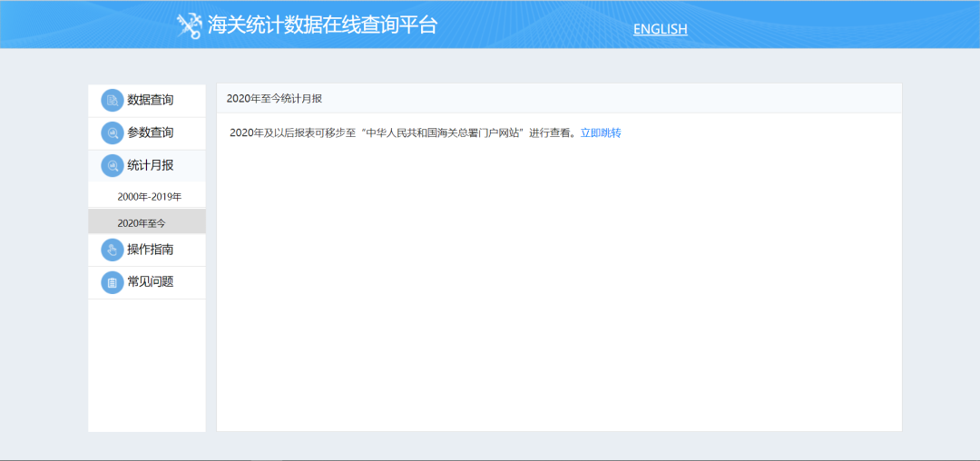The width and height of the screenshot is (980, 461).
Task: Click the 2020年至今统计月报 panel heading
Action: click(274, 99)
